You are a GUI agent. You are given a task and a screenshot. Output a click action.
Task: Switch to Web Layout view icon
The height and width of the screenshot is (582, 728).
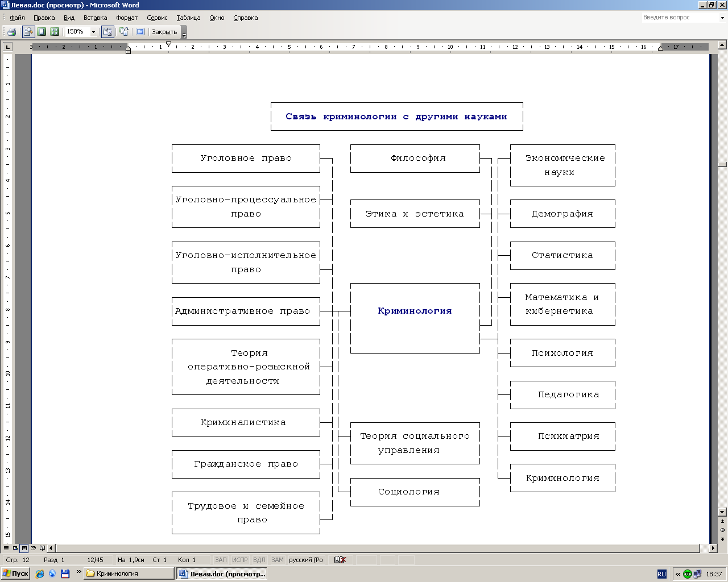tap(15, 548)
